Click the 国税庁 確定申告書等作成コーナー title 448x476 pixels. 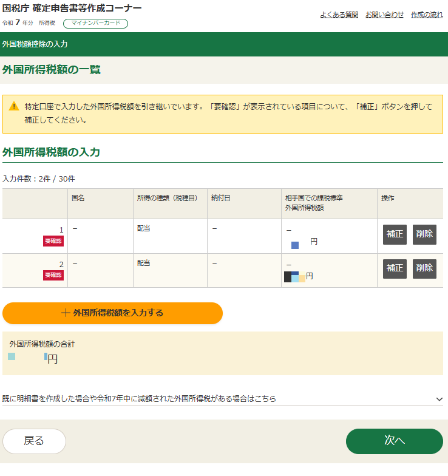(72, 8)
